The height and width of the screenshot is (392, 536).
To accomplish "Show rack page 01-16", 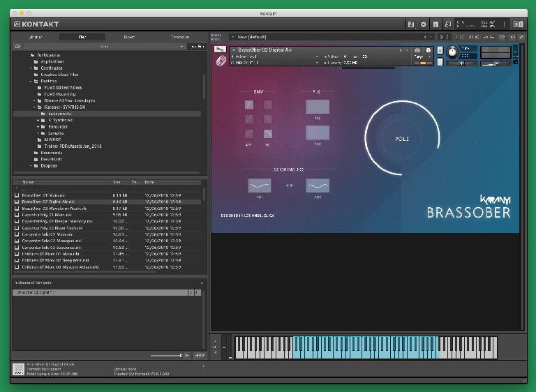I will click(x=444, y=37).
